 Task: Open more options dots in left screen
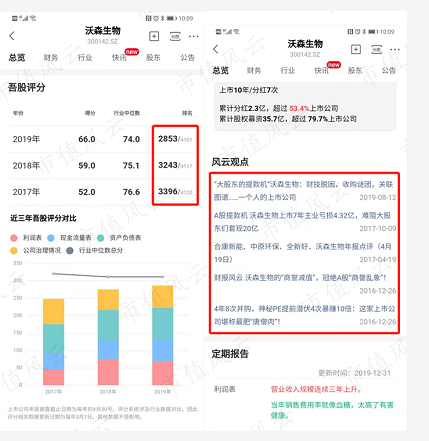(194, 36)
